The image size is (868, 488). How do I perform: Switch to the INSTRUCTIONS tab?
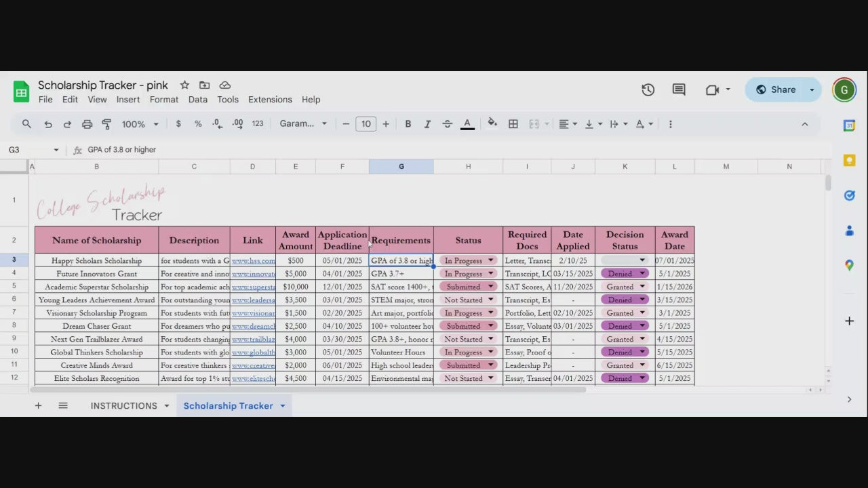pos(124,405)
